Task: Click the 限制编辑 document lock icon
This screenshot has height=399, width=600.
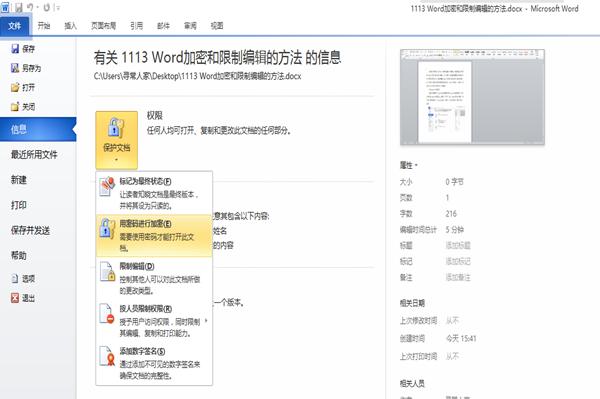Action: point(108,272)
